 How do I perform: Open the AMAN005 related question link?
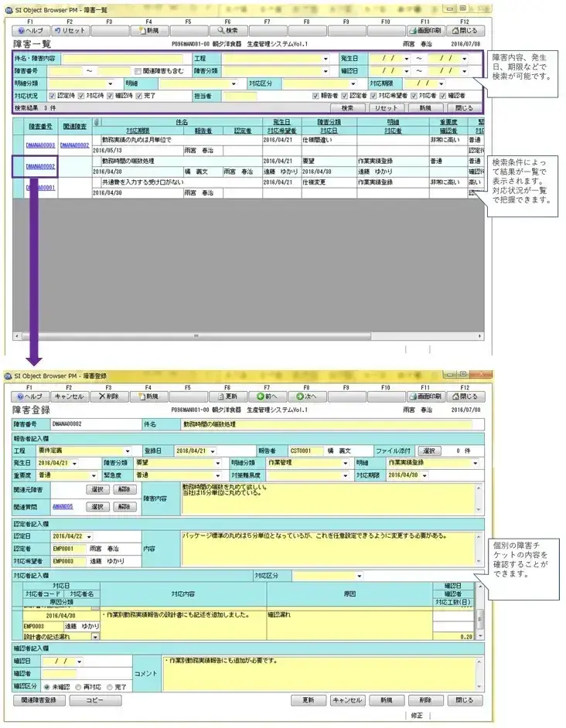[63, 506]
